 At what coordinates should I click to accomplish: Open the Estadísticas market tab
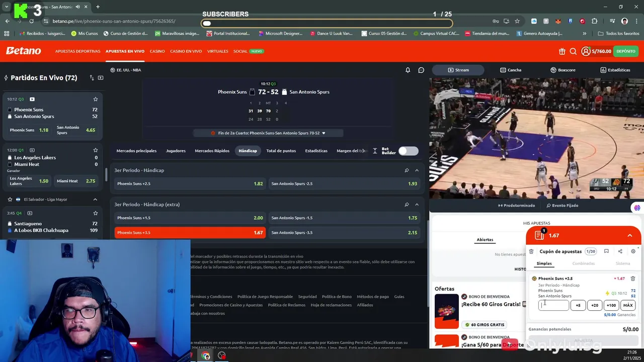(316, 151)
